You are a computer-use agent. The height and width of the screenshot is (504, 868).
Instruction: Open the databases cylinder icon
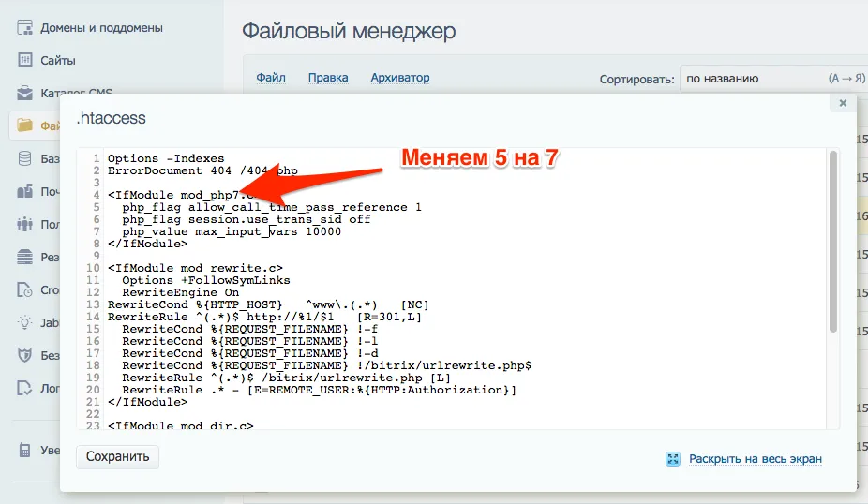[x=25, y=158]
